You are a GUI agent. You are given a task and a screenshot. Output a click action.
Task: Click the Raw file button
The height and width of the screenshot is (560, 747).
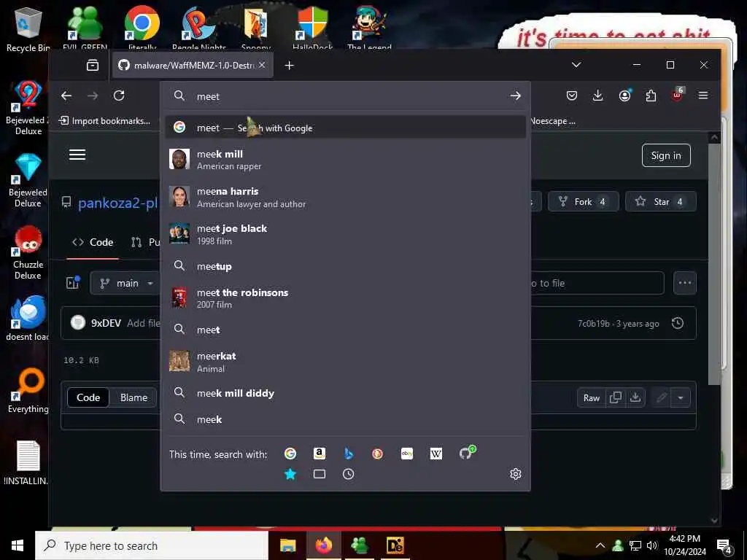(x=591, y=397)
